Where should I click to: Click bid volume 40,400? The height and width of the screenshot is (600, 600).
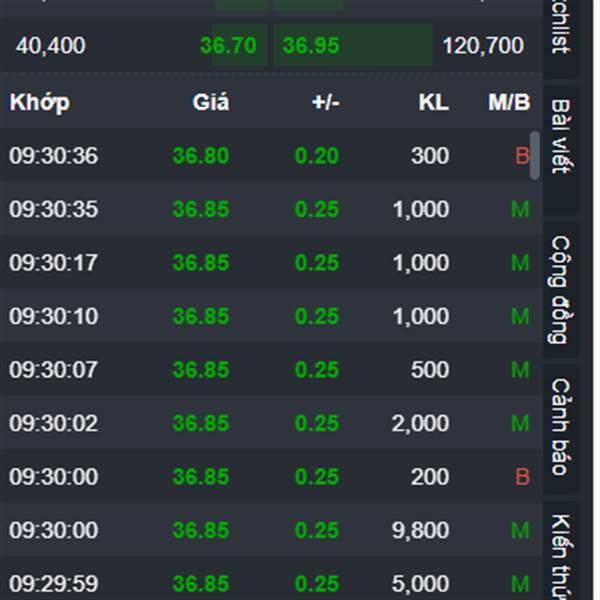point(51,45)
